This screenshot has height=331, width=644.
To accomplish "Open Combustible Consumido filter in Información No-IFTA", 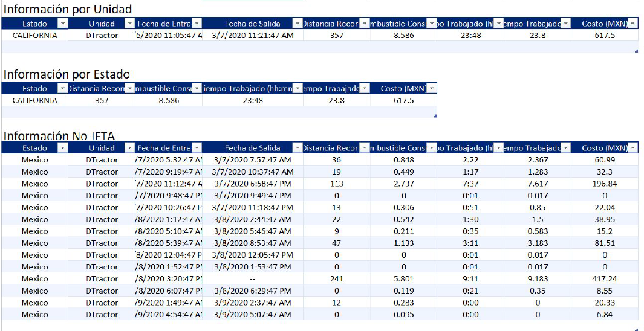I will 431,147.
